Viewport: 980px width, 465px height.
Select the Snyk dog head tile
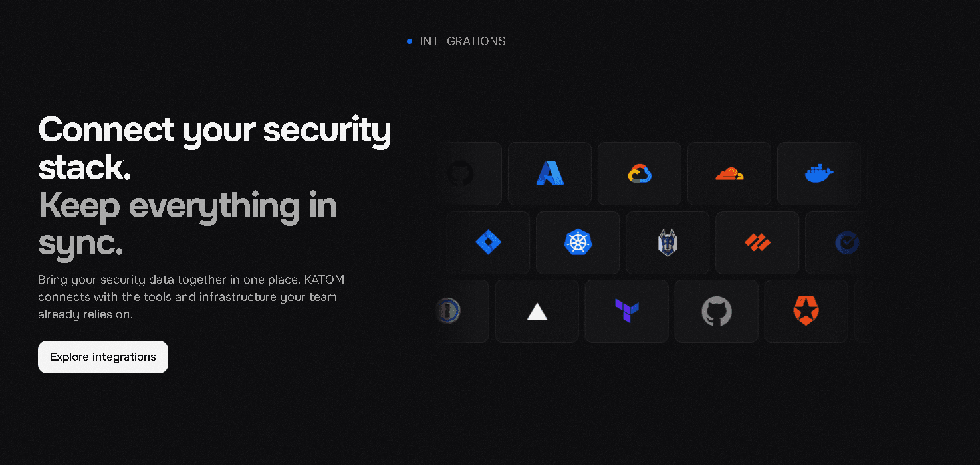(668, 242)
